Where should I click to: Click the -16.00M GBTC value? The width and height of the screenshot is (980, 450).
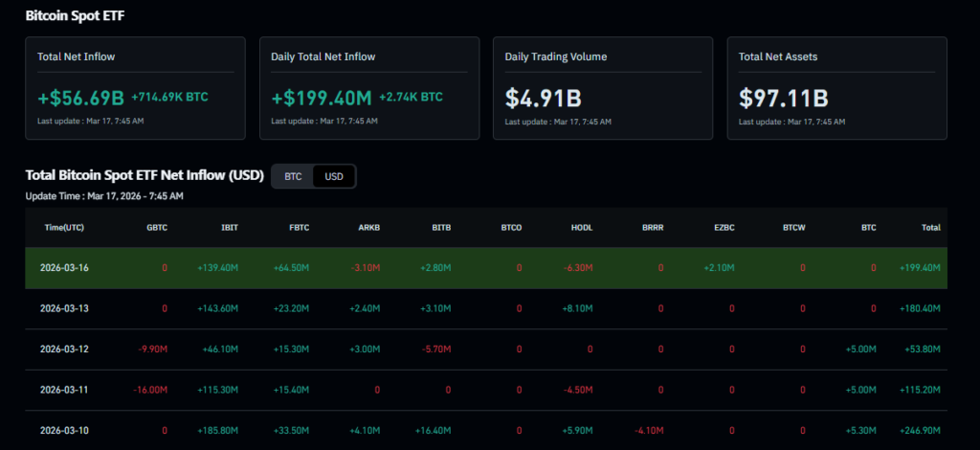pos(150,390)
